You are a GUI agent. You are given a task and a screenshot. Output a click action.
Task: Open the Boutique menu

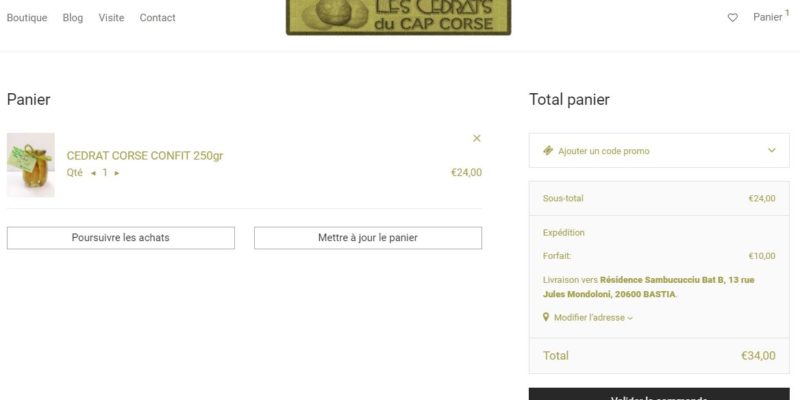tap(27, 17)
